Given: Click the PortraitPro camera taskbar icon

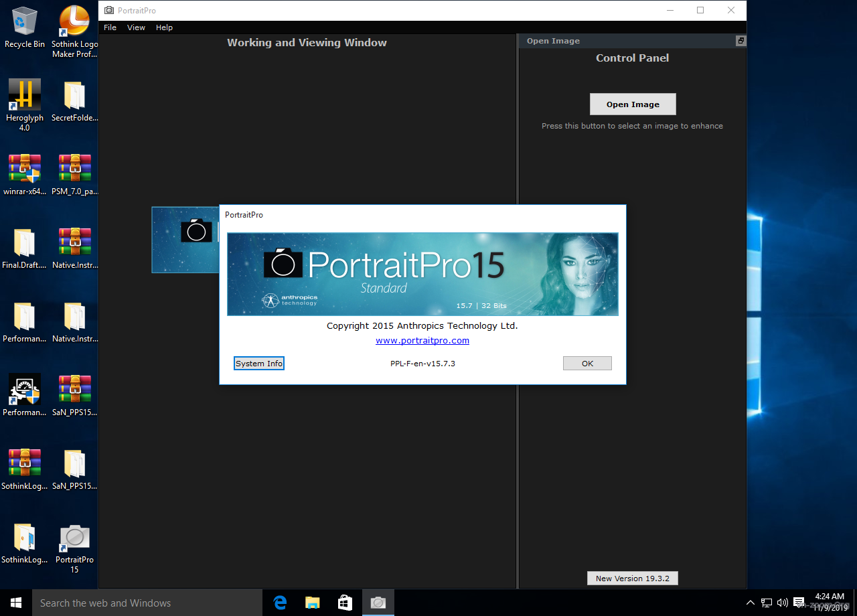Looking at the screenshot, I should click(x=378, y=603).
